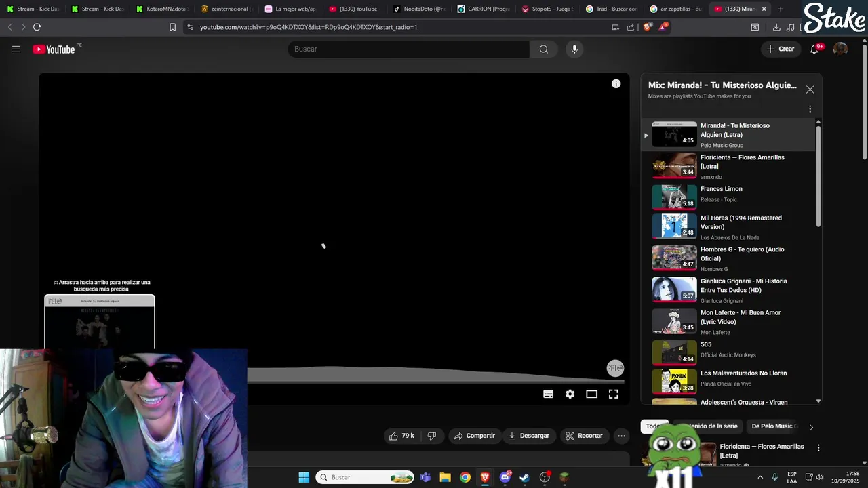The height and width of the screenshot is (488, 868).
Task: Play Frances Limon from the mix
Action: tap(728, 197)
